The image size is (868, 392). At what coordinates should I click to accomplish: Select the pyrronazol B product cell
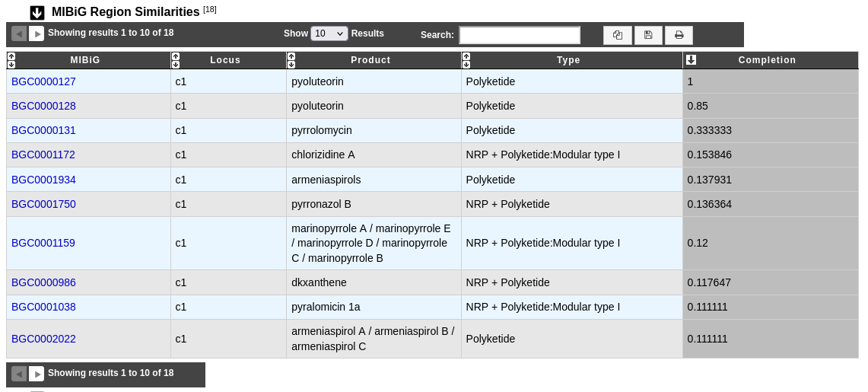pyautogui.click(x=374, y=204)
